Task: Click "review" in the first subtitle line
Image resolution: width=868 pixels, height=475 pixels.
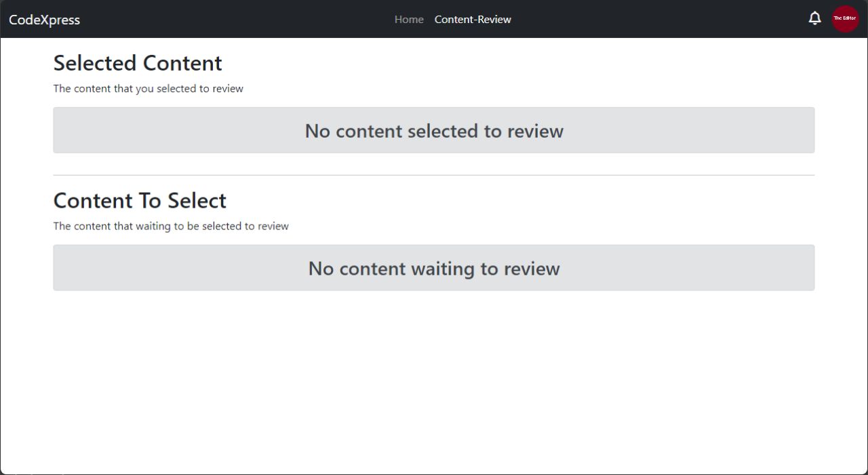Action: click(x=228, y=89)
